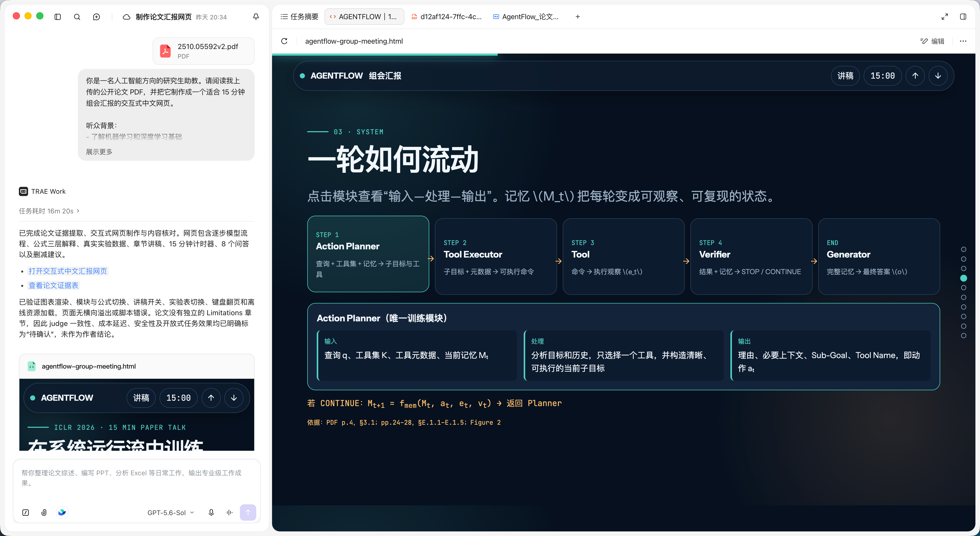Open the search icon in header
The image size is (980, 536).
tap(77, 17)
